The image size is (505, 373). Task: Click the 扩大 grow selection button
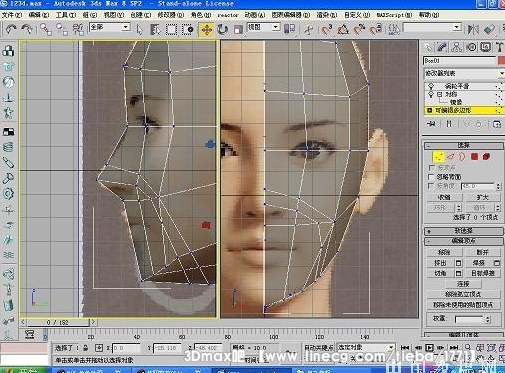click(482, 197)
